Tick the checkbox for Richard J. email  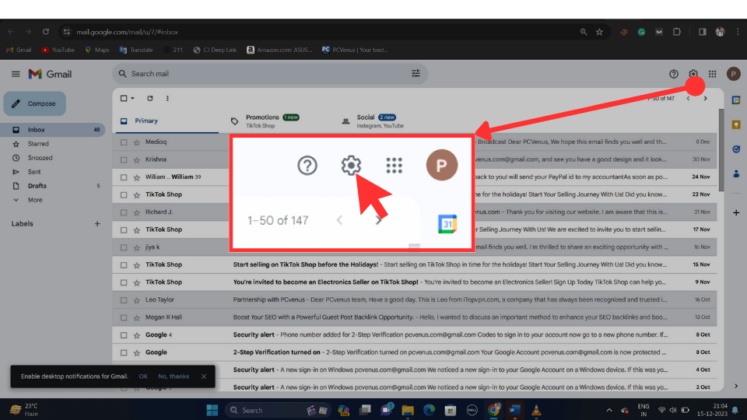[124, 212]
